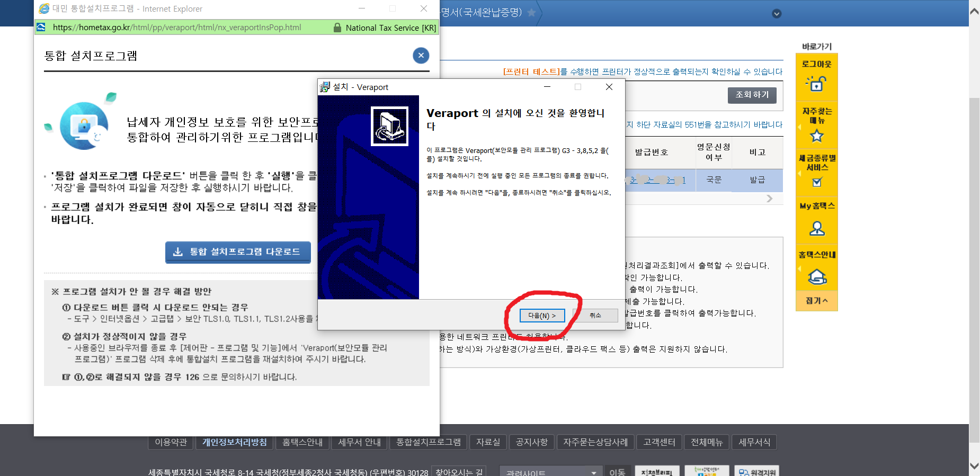Viewport: 980px width, 476px height.
Task: Minimize the Veraport installer window
Action: [547, 87]
